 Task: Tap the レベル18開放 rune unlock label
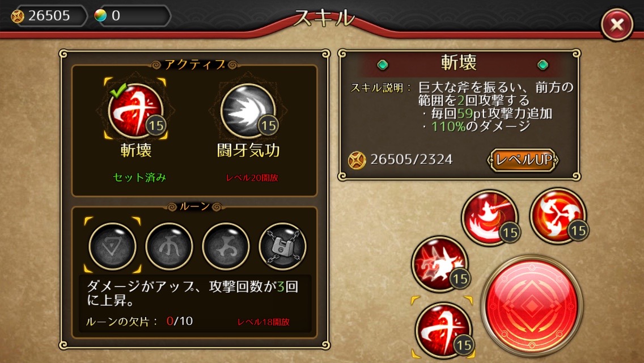264,322
